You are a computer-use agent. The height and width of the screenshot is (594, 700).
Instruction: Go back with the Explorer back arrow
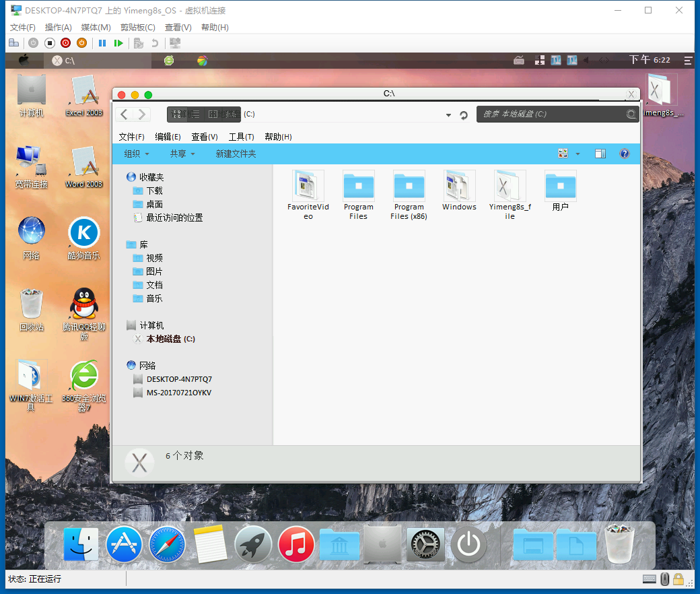tap(125, 114)
